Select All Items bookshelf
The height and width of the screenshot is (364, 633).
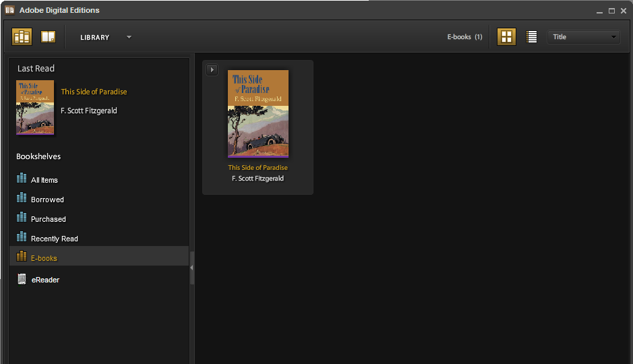pyautogui.click(x=99, y=179)
